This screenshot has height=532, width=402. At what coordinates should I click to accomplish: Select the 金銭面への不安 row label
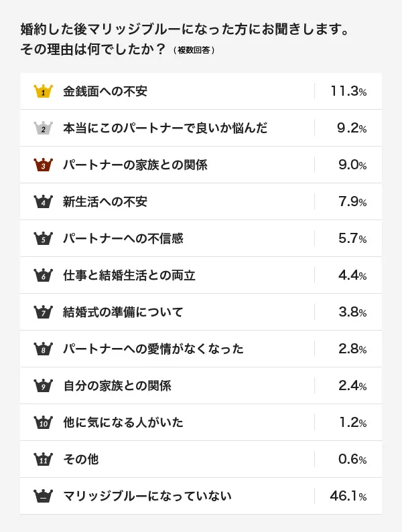point(105,92)
